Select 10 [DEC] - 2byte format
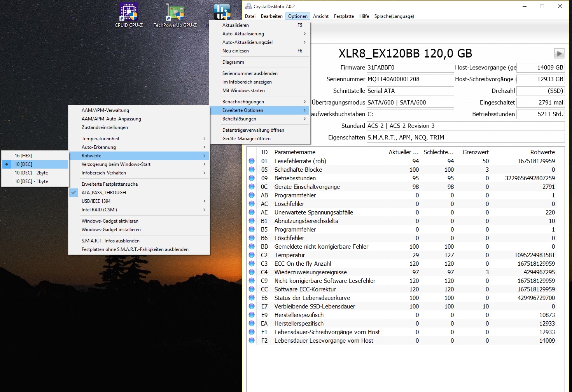 (35, 173)
